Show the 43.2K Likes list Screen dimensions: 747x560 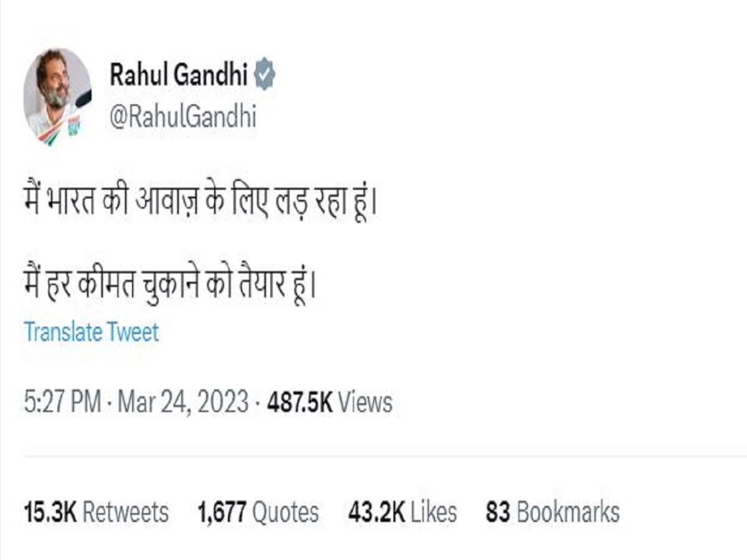tap(402, 513)
